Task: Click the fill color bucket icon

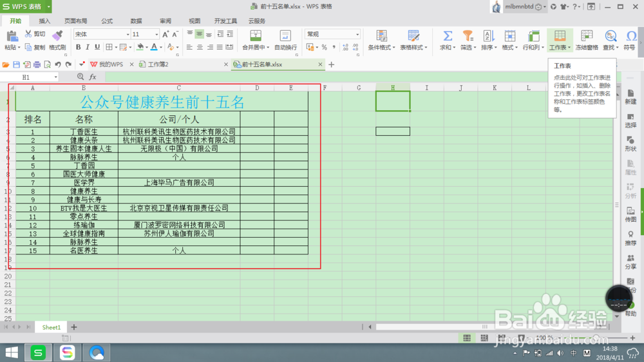Action: 140,47
